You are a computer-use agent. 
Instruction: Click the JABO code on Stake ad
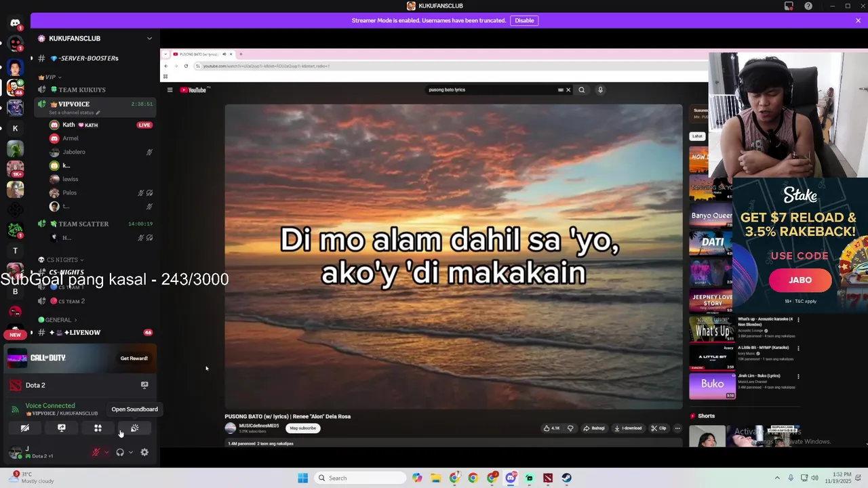click(800, 280)
